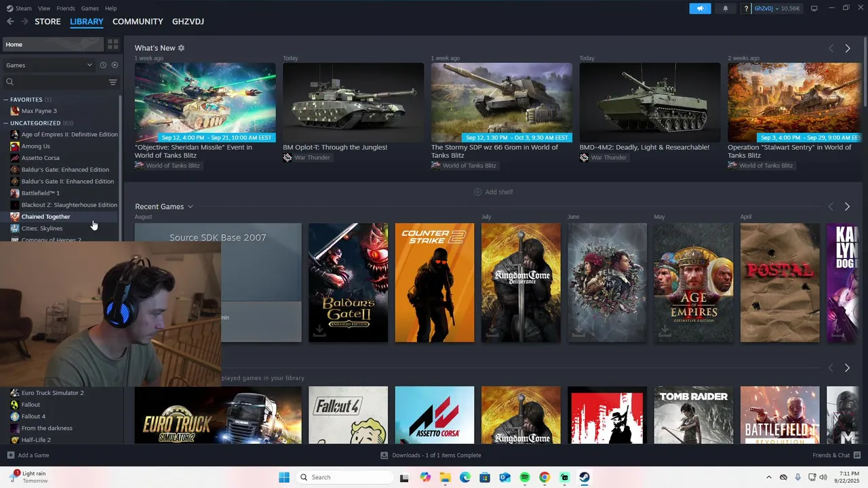Click the Add a Game plus icon

point(10,455)
